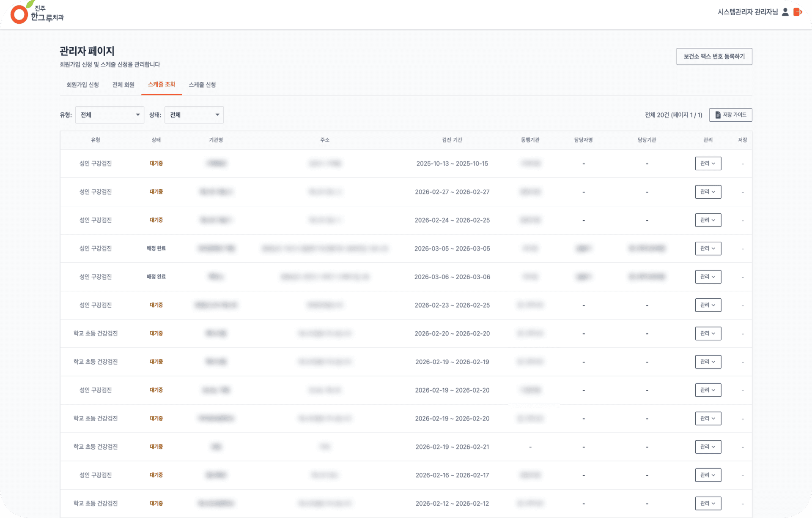Expand 관리 menu for 2026-03-05 schedule row
Screen dimensions: 812x518
click(x=708, y=248)
